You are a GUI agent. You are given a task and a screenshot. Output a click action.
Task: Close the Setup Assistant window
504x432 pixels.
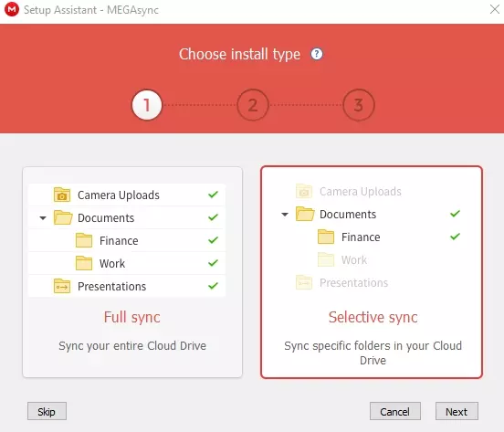tap(495, 9)
